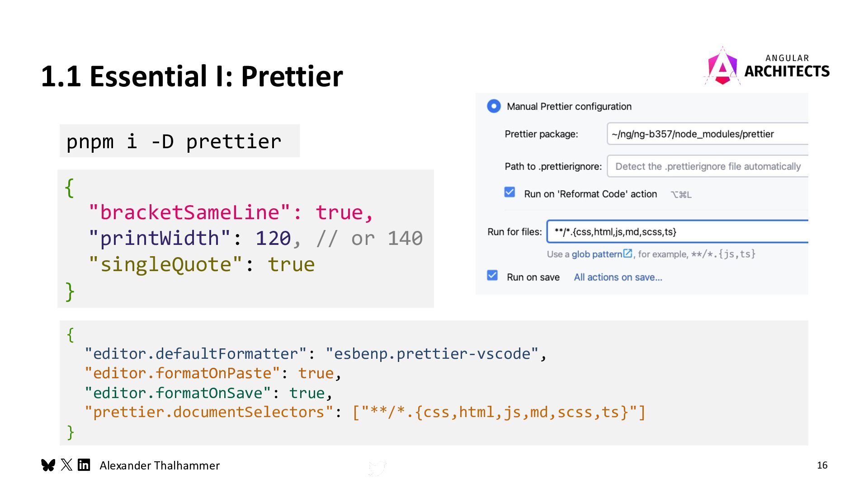Click the Prettier package path field
The image size is (868, 488).
tap(708, 134)
